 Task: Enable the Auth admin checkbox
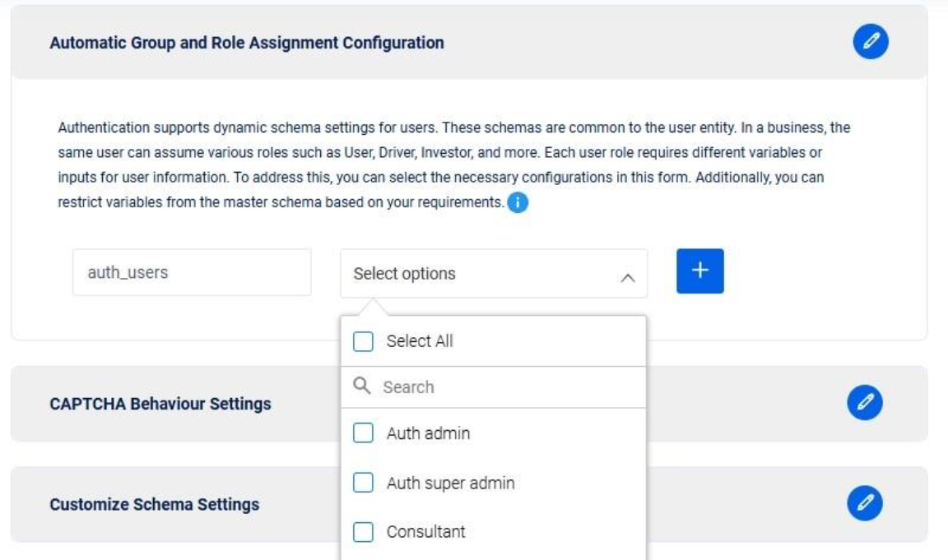(x=363, y=433)
